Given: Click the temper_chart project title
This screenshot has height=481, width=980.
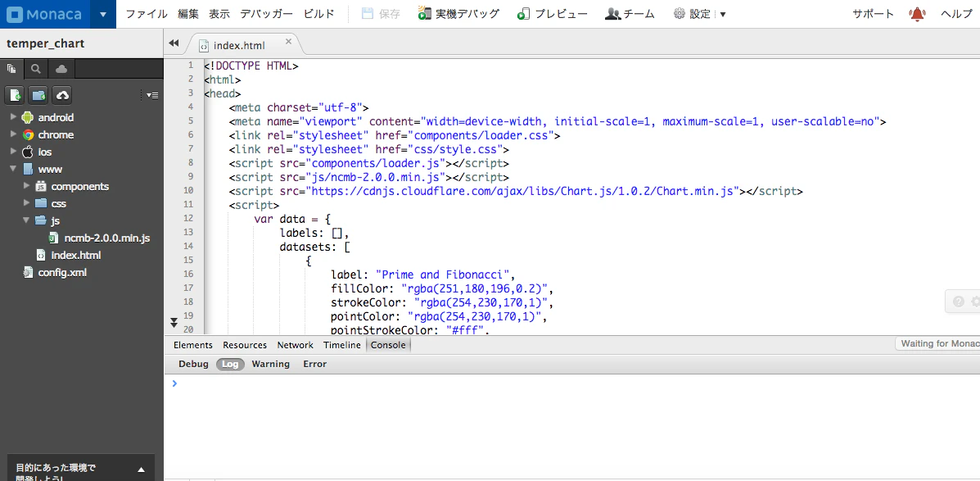Looking at the screenshot, I should pos(45,43).
